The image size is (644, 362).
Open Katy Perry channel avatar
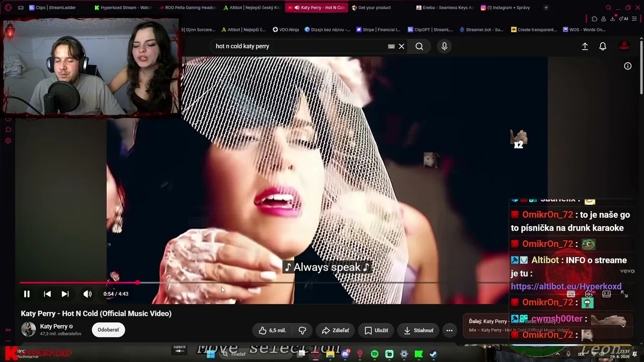tap(29, 329)
